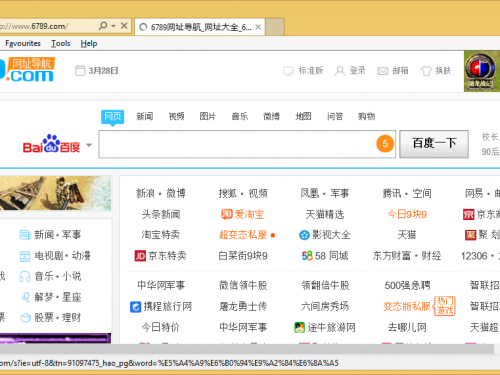Open 白菜街9块9 link

pos(243,256)
